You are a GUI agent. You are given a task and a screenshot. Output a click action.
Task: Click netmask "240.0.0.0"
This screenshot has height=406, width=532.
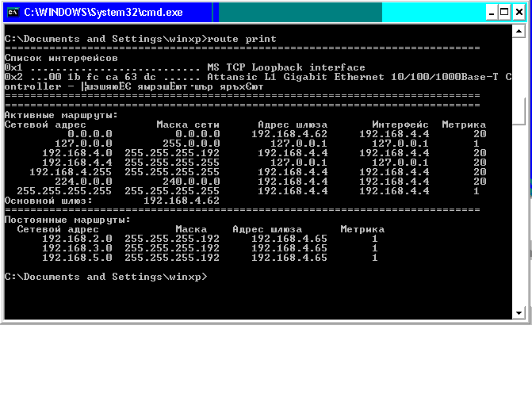[x=191, y=182]
